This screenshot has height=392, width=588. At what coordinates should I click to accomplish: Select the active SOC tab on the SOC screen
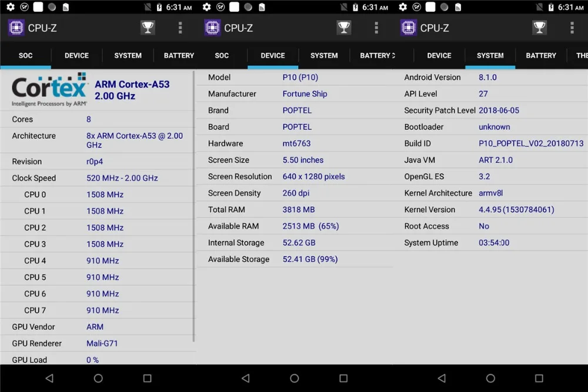(x=25, y=55)
